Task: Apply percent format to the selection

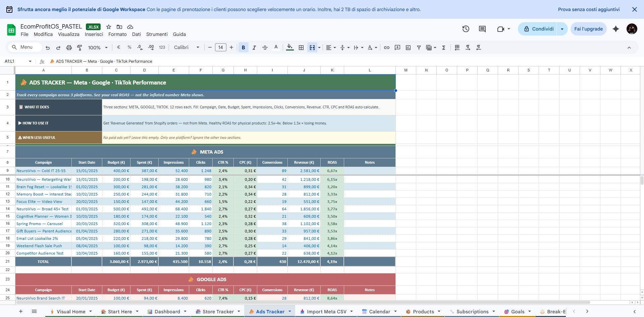Action: point(129,47)
